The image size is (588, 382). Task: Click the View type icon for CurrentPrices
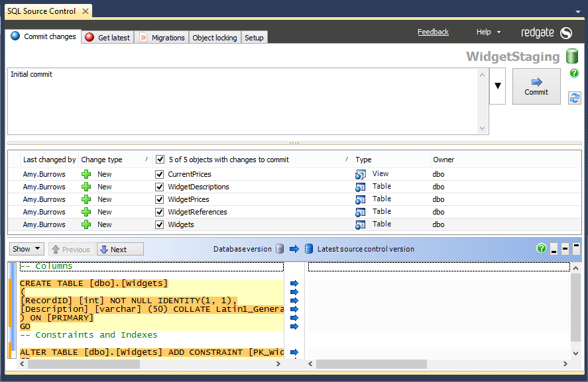361,175
